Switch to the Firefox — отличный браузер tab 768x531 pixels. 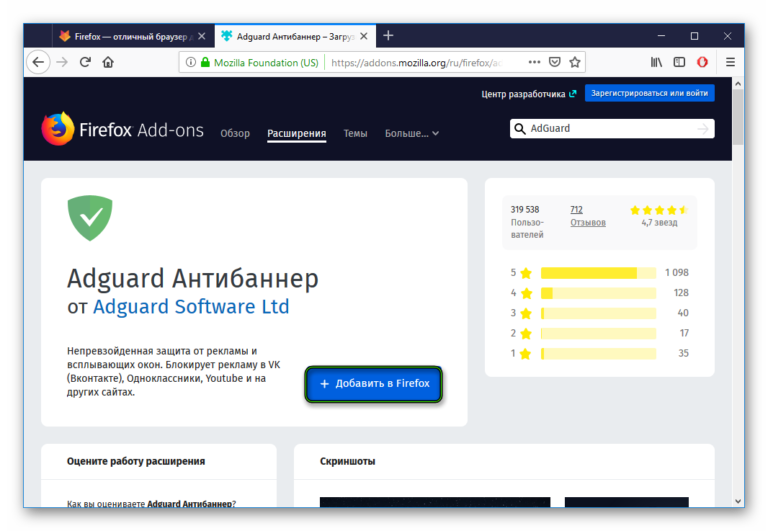[133, 36]
